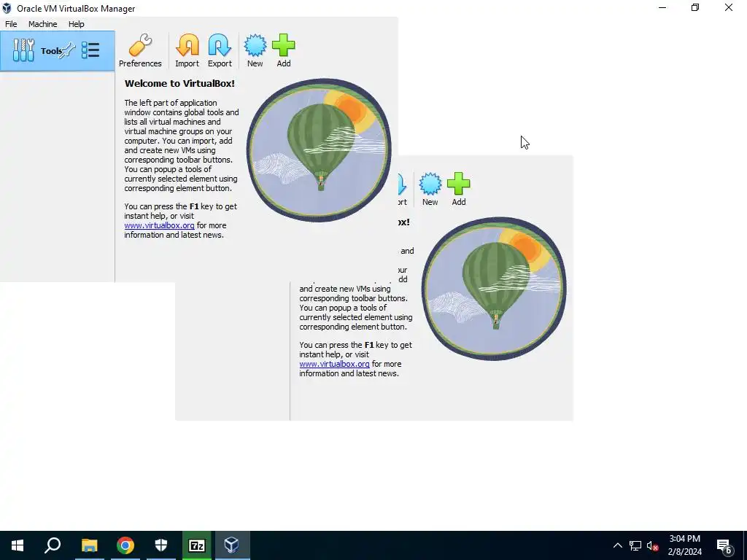Screen dimensions: 747x560
Task: Open the Windows Start menu
Action: 18,545
